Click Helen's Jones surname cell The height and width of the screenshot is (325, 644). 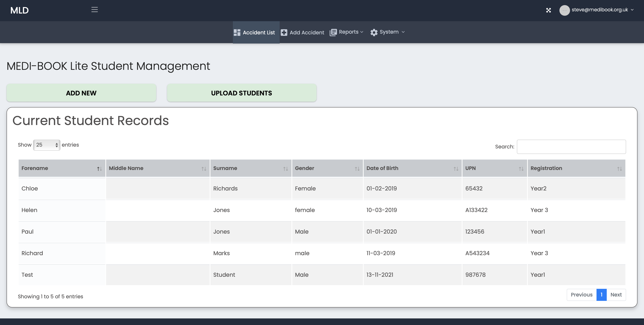[x=251, y=210]
